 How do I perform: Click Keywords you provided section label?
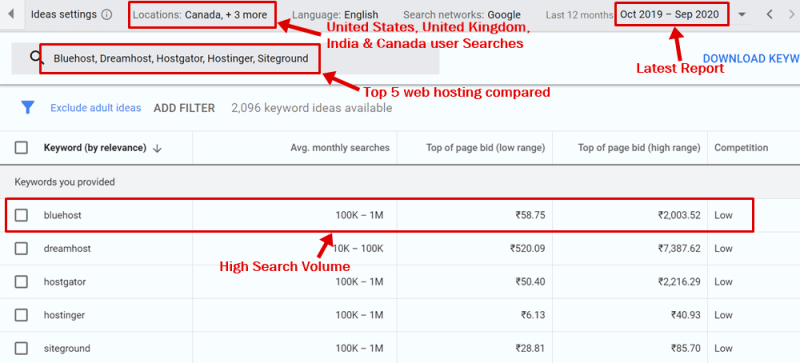click(64, 182)
